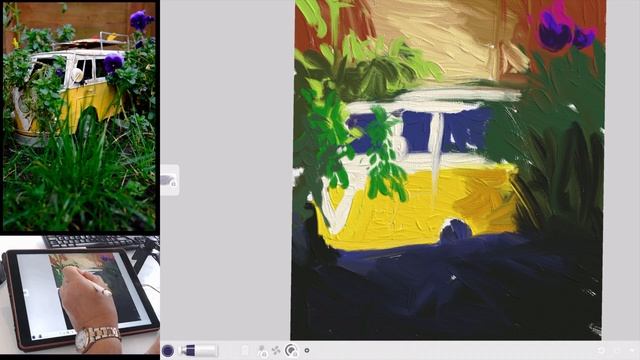Click the fan-shaped pinwheel icon
This screenshot has width=640, height=360.
tap(276, 351)
